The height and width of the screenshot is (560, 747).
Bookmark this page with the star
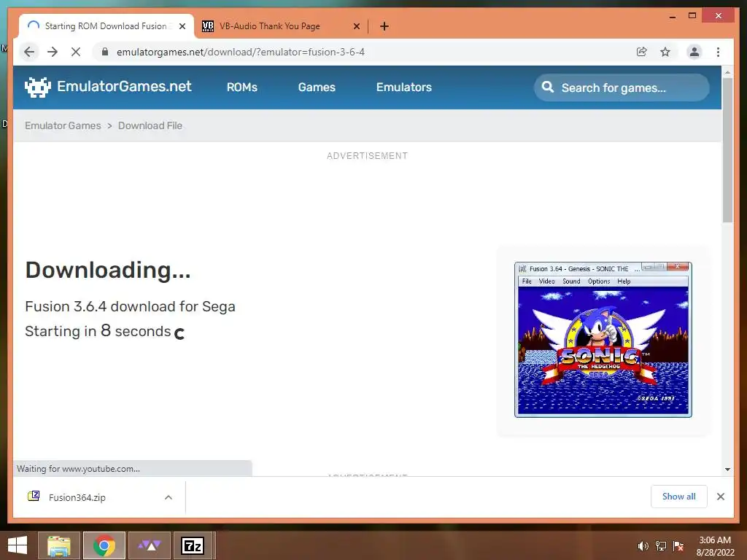(x=665, y=52)
